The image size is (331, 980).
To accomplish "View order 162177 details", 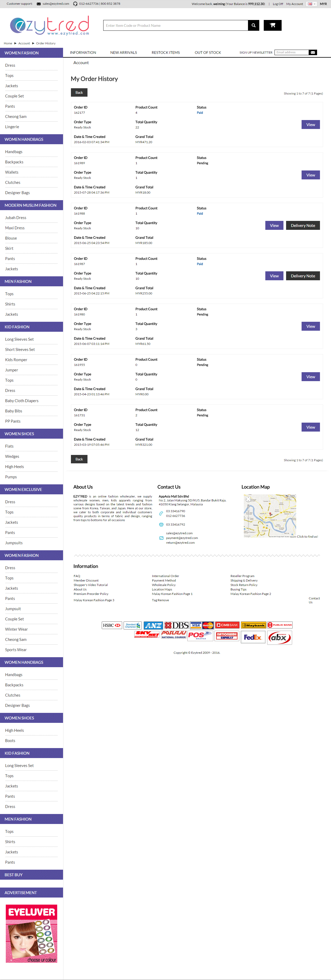I will point(311,125).
